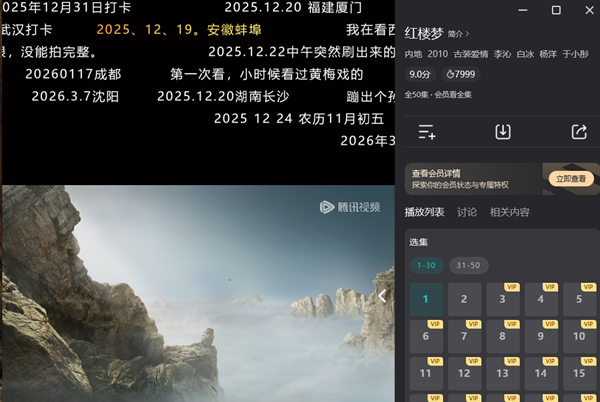Expand the 简介 introduction link

[x=458, y=34]
